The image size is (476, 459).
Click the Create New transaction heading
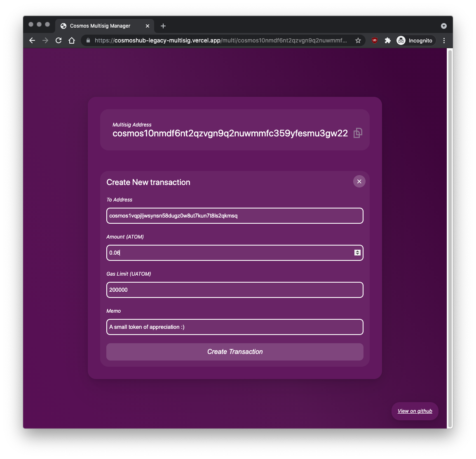pyautogui.click(x=148, y=182)
